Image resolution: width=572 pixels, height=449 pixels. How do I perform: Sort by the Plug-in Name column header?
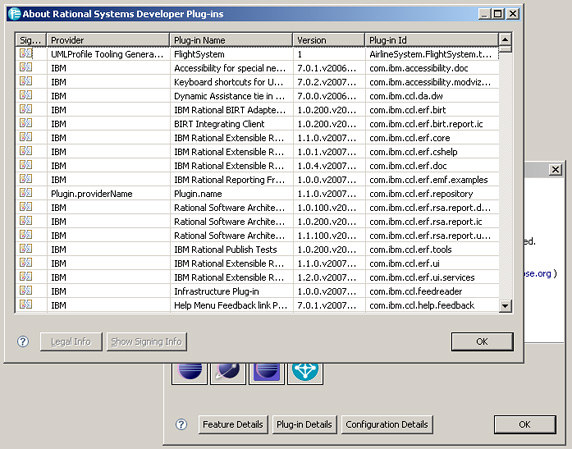(231, 40)
